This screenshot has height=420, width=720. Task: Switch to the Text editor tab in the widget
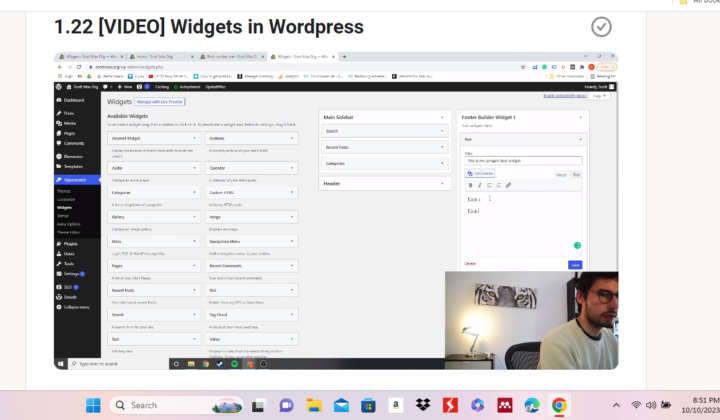tap(576, 175)
